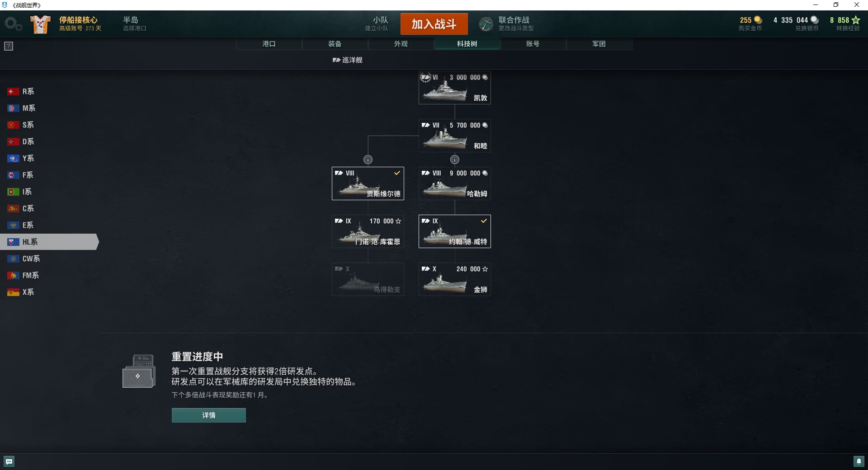868x470 pixels.
Task: Open the chat icon at bottom left
Action: pyautogui.click(x=9, y=461)
